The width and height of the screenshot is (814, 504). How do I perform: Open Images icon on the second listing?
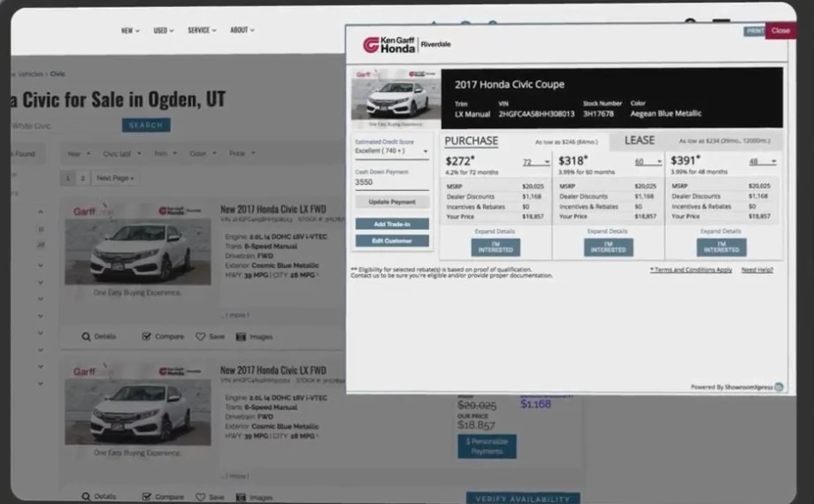[x=241, y=497]
